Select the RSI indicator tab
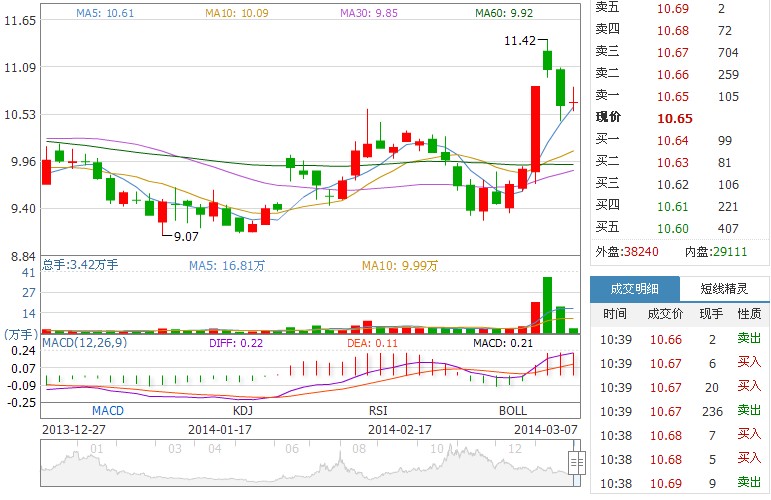 coord(377,410)
